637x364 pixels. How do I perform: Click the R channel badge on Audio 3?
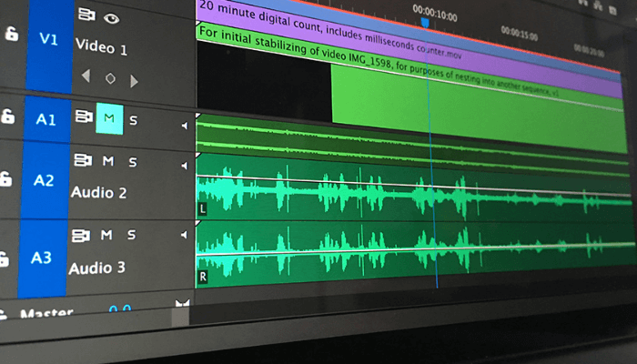203,277
